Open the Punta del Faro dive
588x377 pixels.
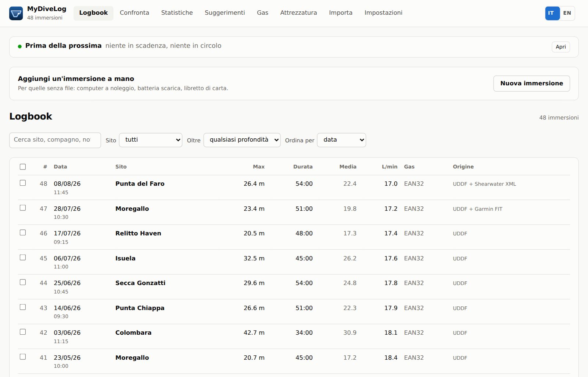pos(140,184)
